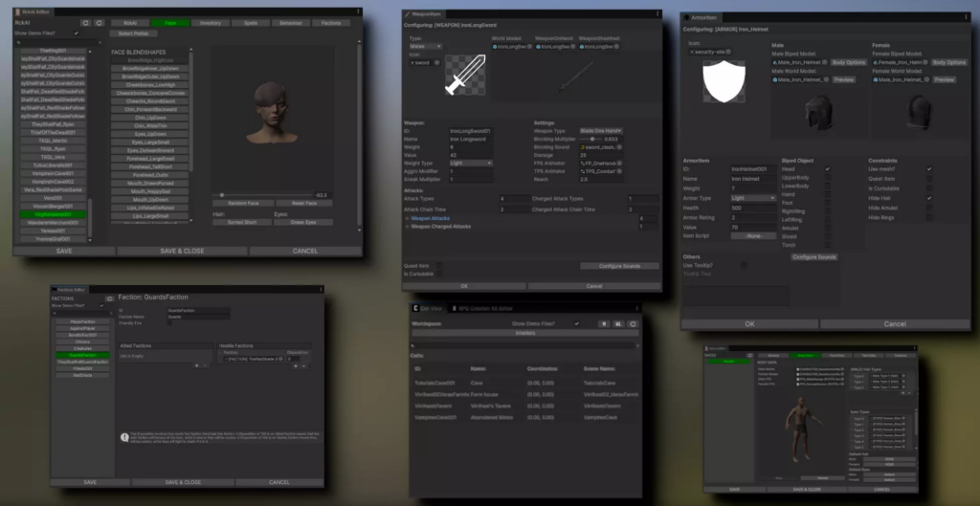This screenshot has width=980, height=506.
Task: Click the Random Face button
Action: pos(243,203)
